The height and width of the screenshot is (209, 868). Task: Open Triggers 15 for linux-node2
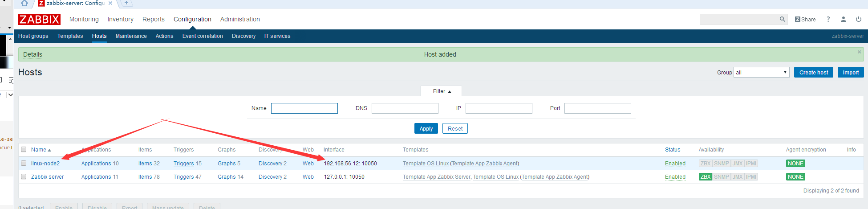point(184,164)
